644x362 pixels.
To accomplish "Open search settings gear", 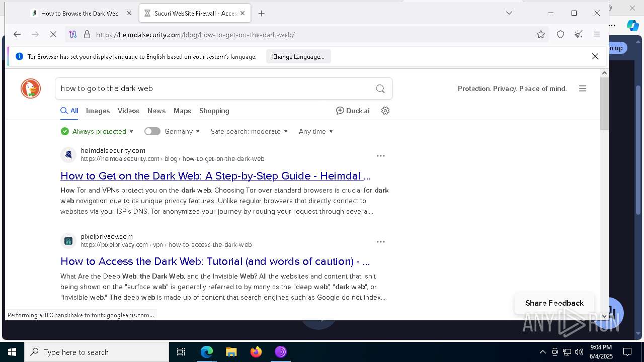I will (x=385, y=111).
